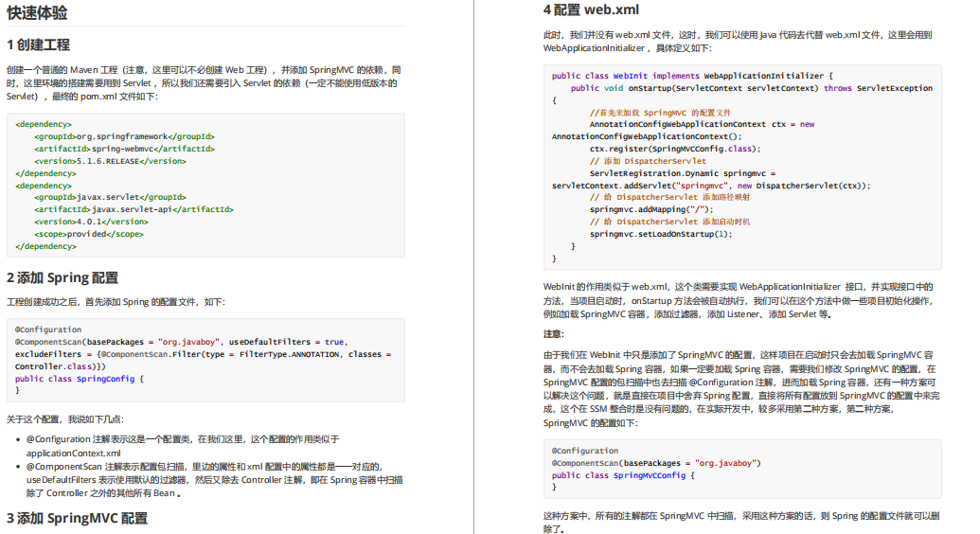
Task: Click the provided scope line
Action: (x=89, y=234)
